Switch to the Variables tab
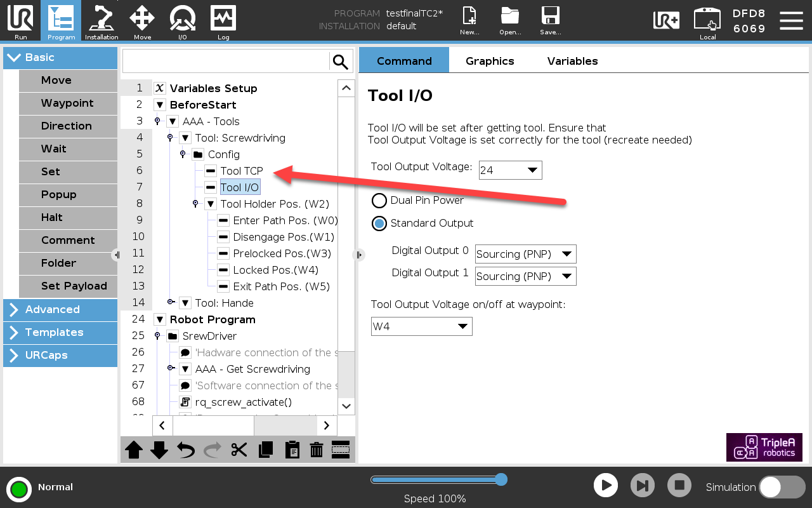 572,61
